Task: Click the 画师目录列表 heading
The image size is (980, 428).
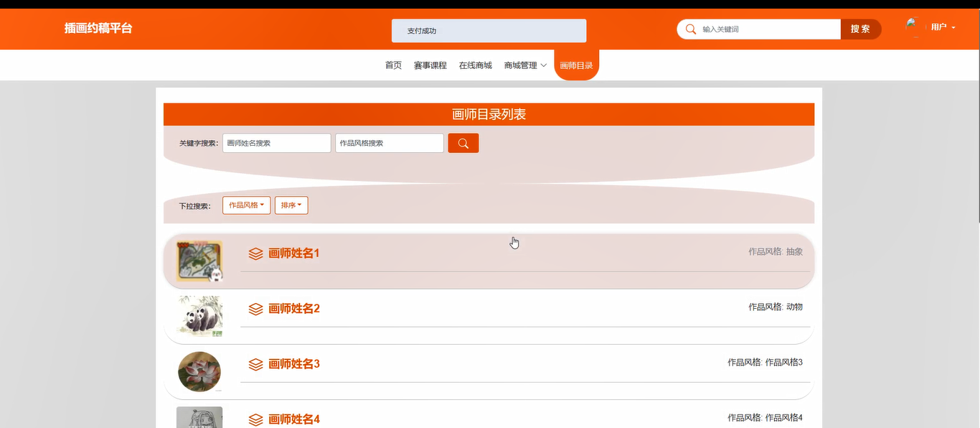Action: (x=489, y=115)
